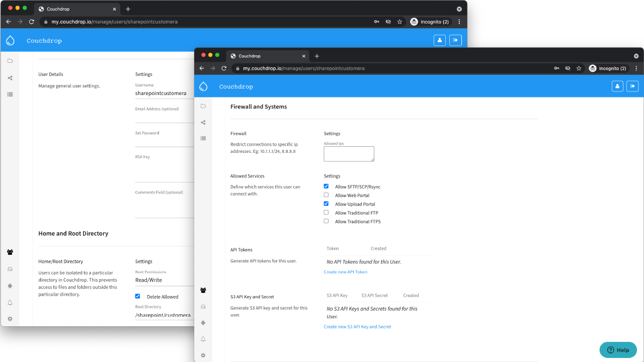Open the Help chat button
The image size is (644, 362).
tap(618, 350)
